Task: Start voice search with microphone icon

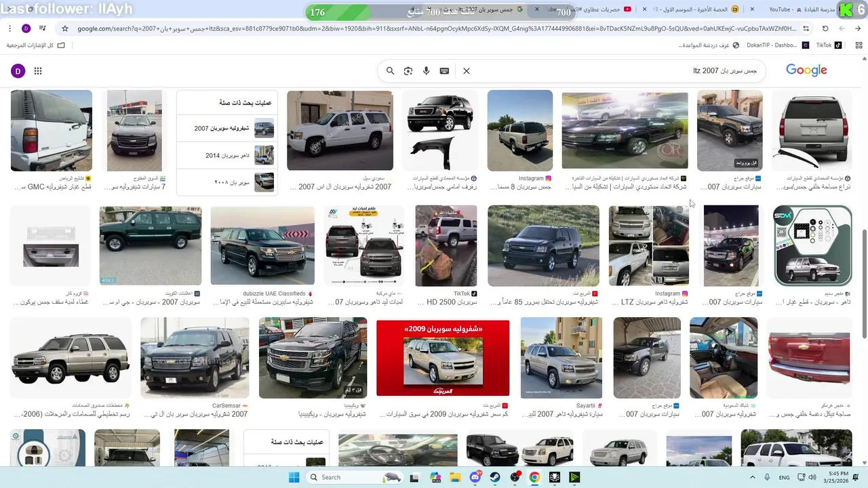Action: coord(427,70)
